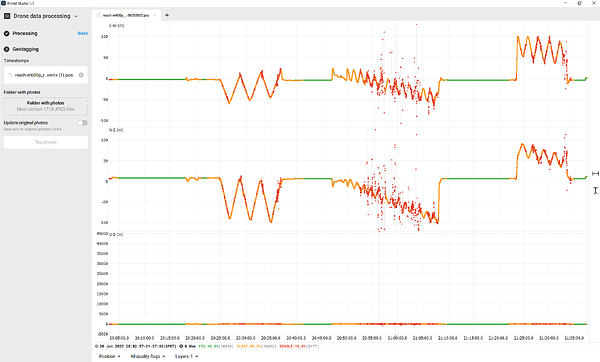The width and height of the screenshot is (600, 362).
Task: Close the reach .pos file tab
Action: click(155, 15)
